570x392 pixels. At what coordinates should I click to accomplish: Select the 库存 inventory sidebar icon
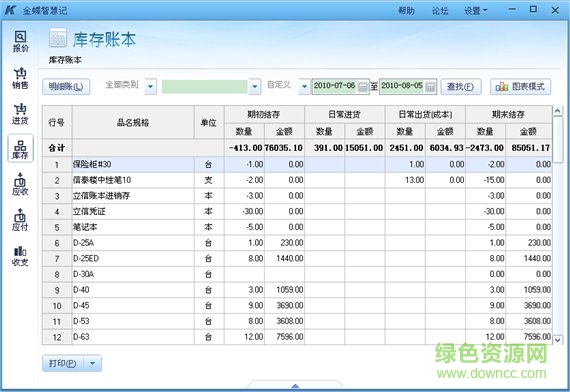click(x=20, y=149)
